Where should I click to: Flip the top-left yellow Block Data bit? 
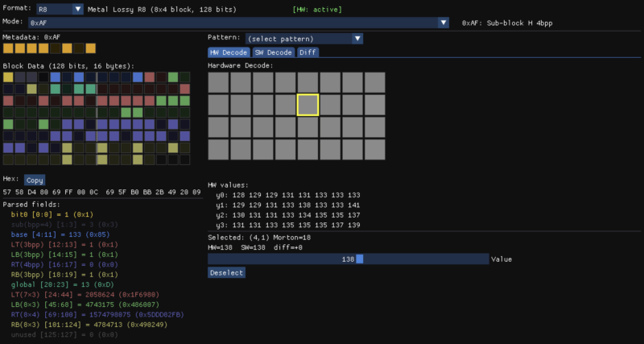8,77
